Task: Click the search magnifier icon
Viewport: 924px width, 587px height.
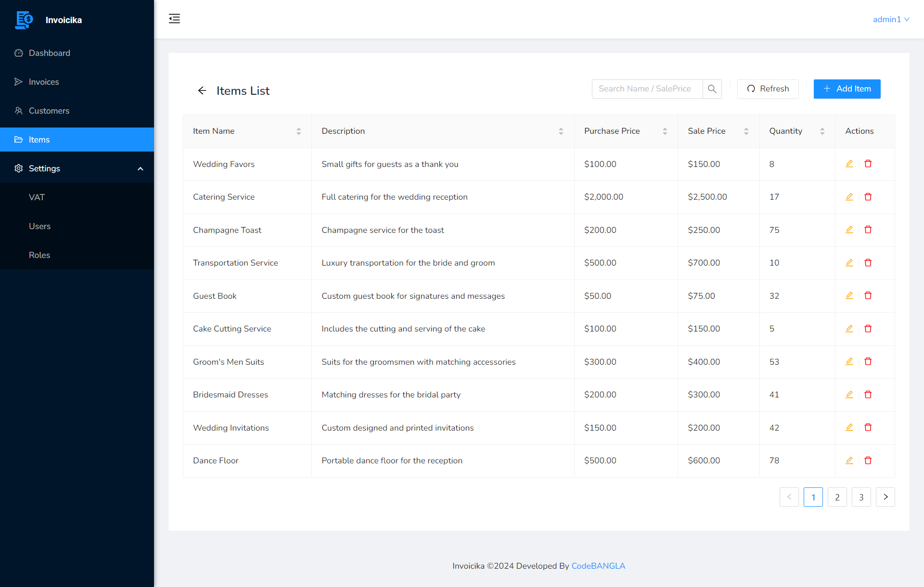Action: 712,89
